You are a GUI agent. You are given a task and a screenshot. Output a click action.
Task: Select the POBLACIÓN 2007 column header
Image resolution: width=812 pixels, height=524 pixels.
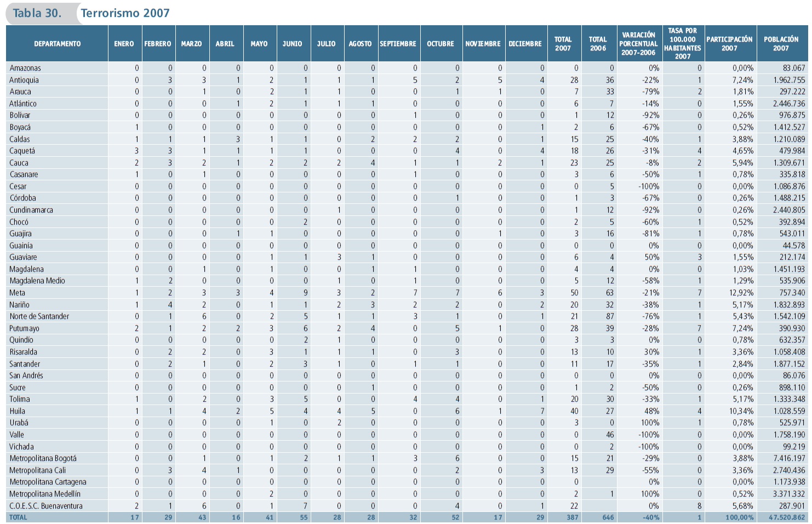pos(781,44)
